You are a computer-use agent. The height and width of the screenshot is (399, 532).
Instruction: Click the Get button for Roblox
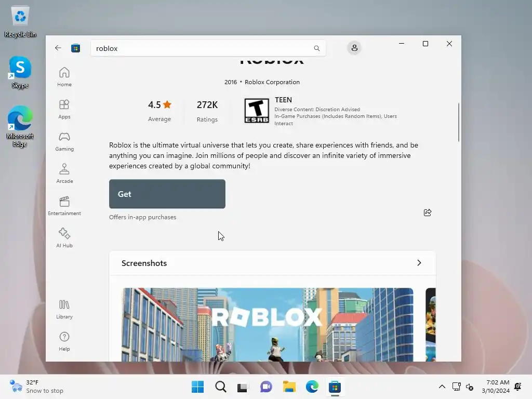167,194
